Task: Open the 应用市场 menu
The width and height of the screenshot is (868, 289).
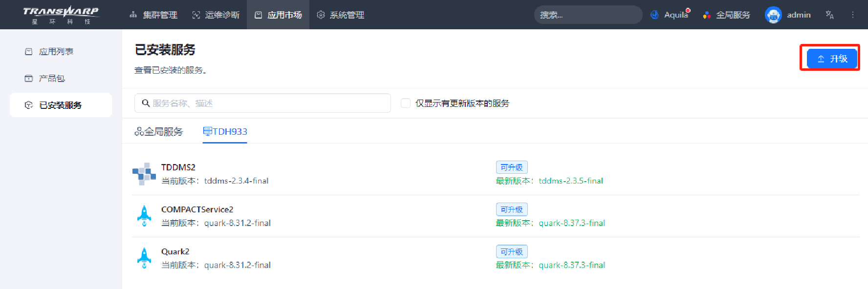Action: [278, 15]
